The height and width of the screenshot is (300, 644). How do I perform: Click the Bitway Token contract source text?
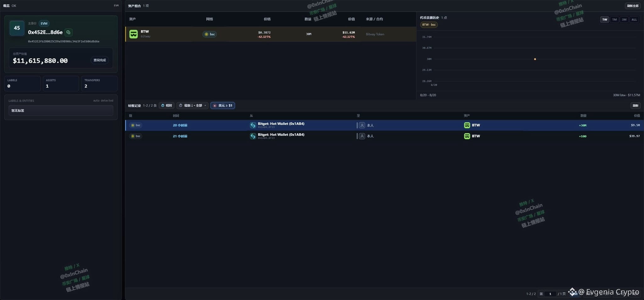pyautogui.click(x=375, y=34)
